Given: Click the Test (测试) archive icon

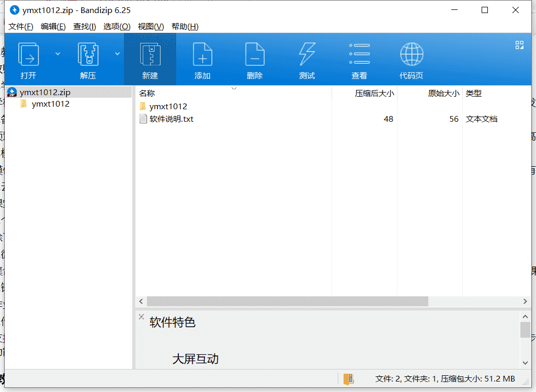Looking at the screenshot, I should click(x=307, y=54).
